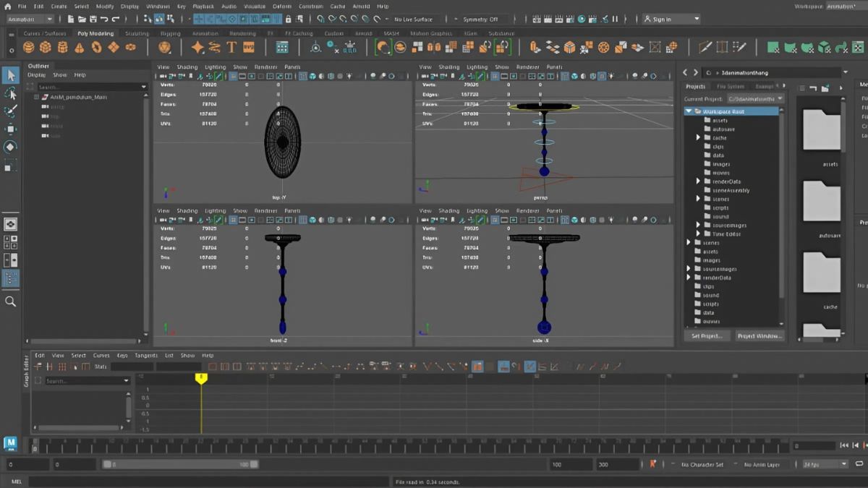
Task: Switch to the Sculpting shelf tab
Action: tap(137, 33)
